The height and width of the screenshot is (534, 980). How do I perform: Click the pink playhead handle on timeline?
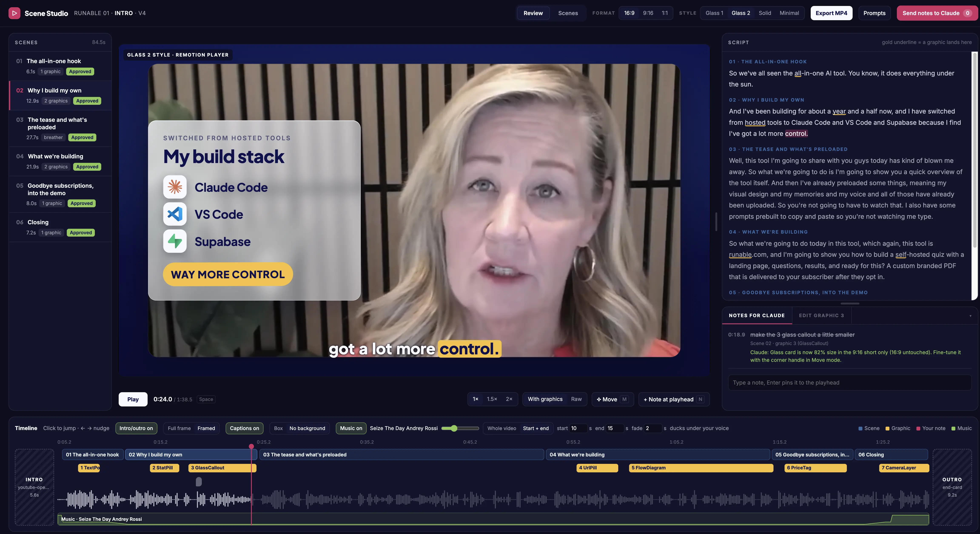point(251,446)
